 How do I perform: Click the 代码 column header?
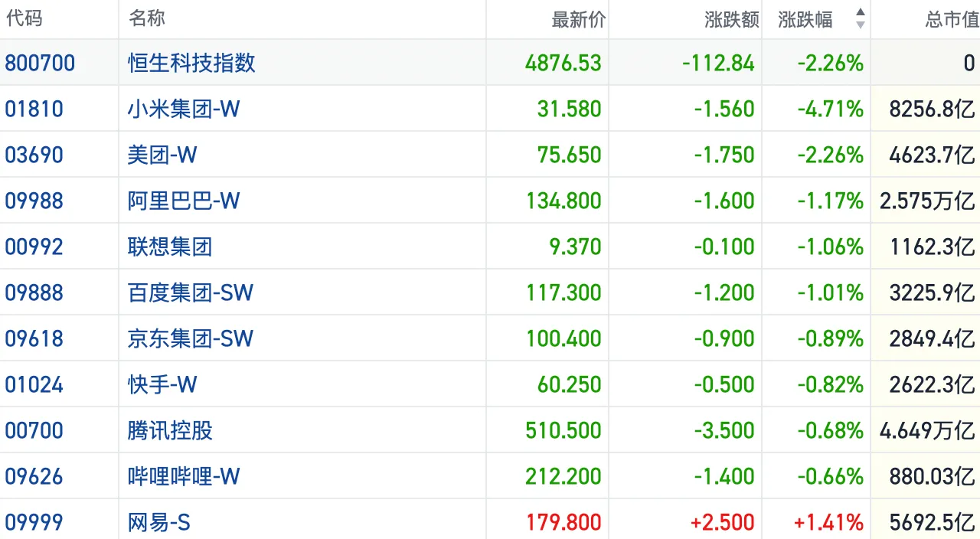tap(24, 19)
